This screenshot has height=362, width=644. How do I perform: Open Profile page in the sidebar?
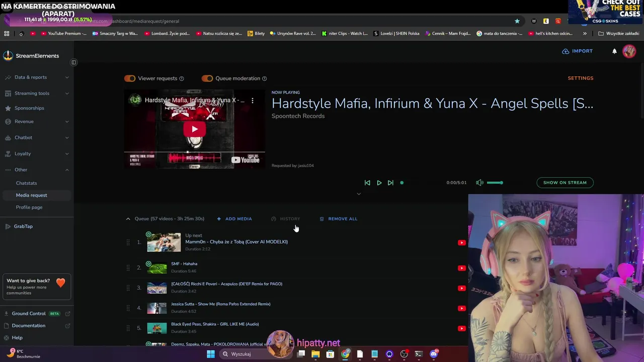pyautogui.click(x=29, y=207)
